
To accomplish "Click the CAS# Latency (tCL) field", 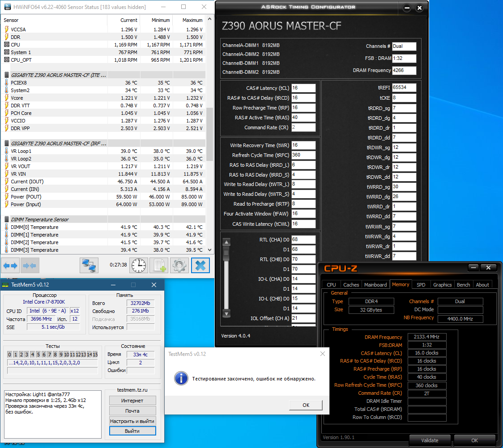I will click(x=303, y=88).
